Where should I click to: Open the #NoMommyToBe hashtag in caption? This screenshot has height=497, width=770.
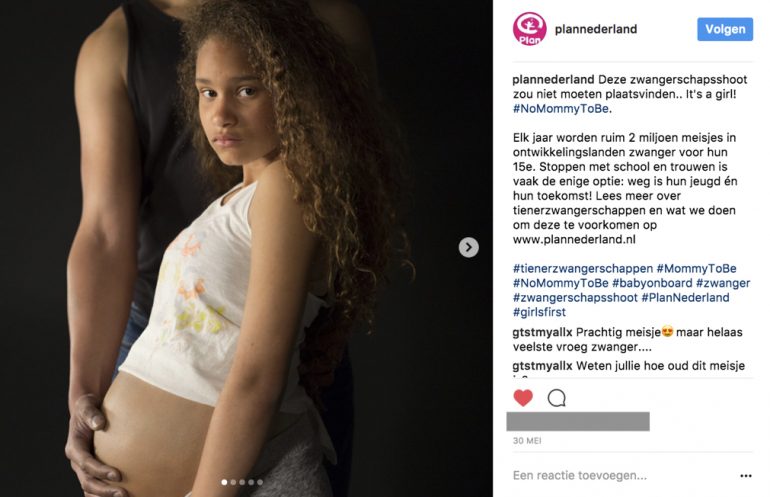click(x=560, y=109)
